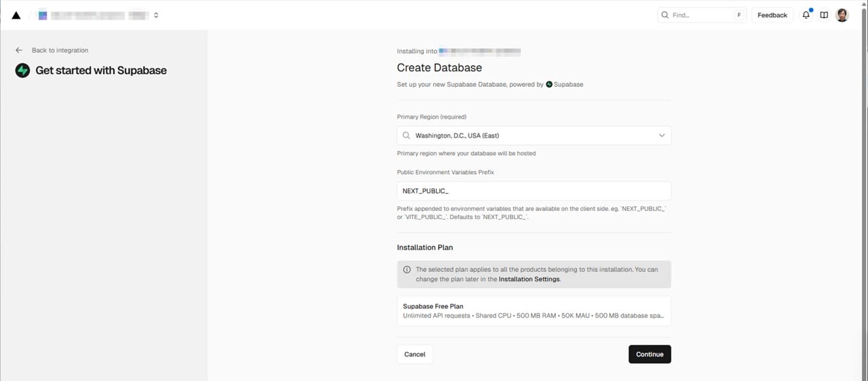Click Public Environment Variables Prefix label
The image size is (868, 381).
click(x=446, y=172)
